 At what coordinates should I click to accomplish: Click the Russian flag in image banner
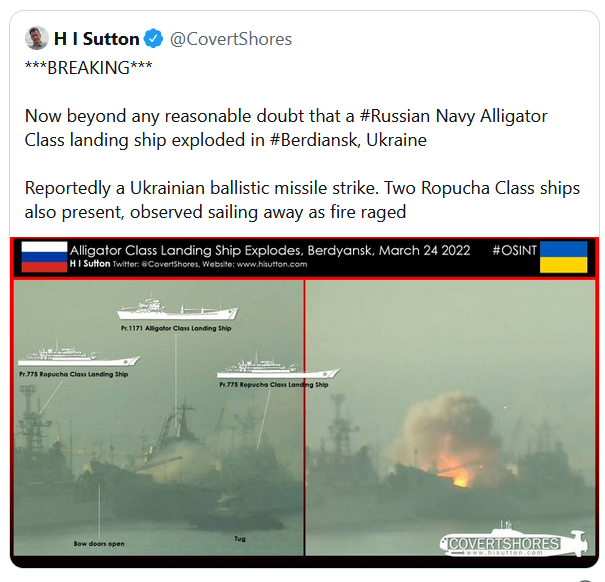tap(44, 257)
